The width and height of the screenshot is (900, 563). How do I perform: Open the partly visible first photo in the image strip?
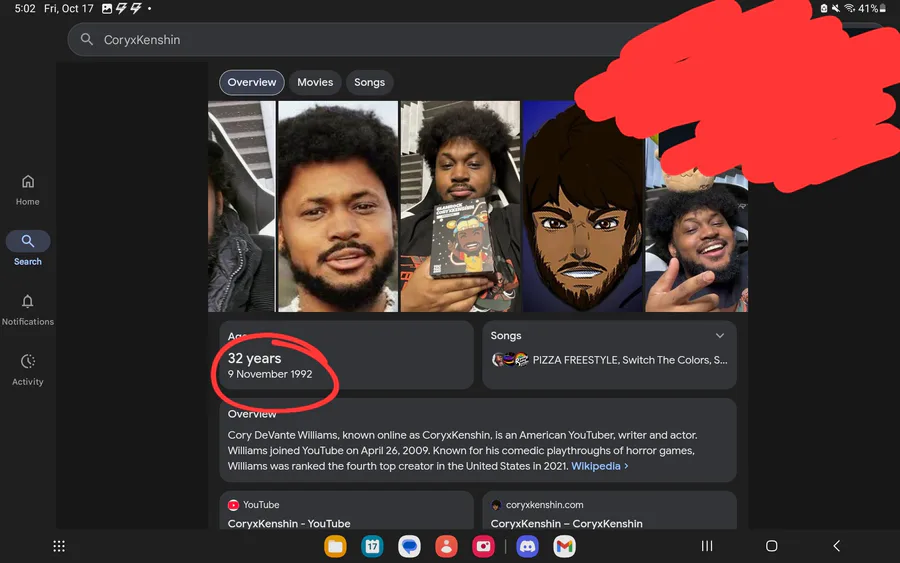point(242,207)
